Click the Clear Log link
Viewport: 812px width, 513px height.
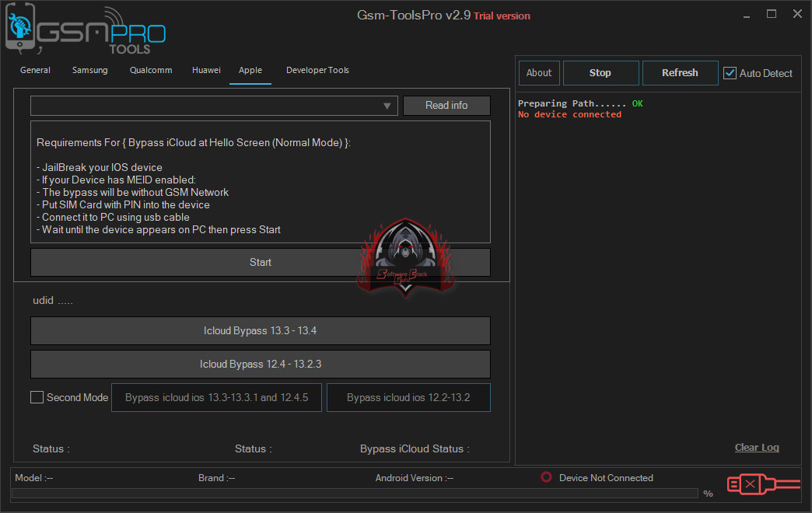coord(757,447)
